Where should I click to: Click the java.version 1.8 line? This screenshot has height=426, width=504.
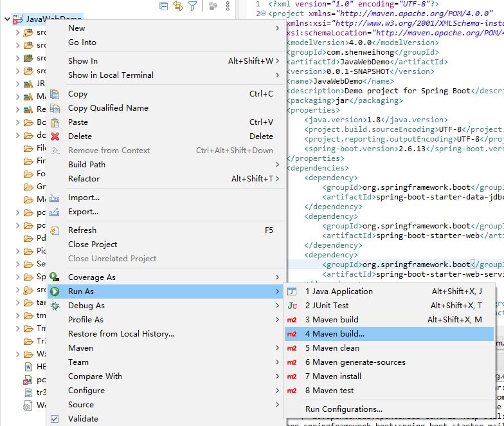click(375, 120)
